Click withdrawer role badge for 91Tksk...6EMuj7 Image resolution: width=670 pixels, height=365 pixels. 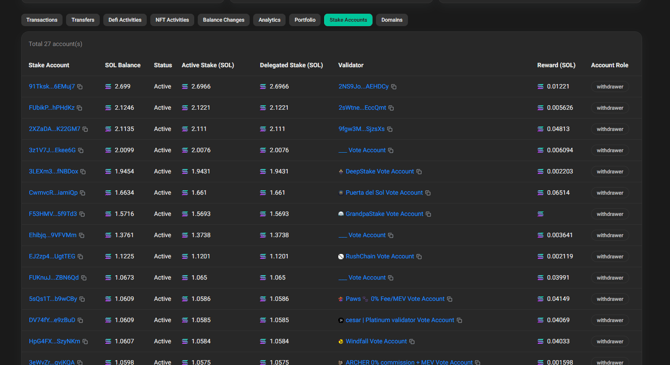coord(610,87)
